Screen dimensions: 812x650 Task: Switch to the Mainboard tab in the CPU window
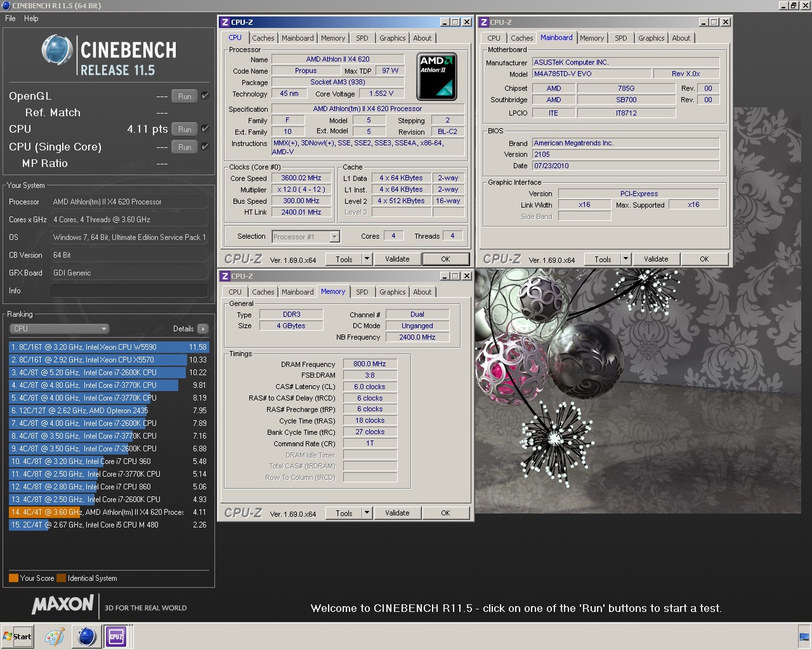pyautogui.click(x=298, y=38)
